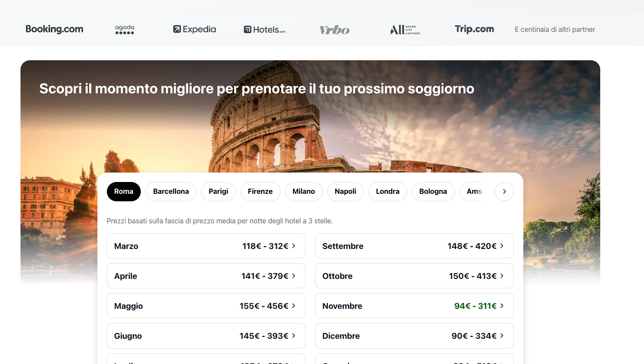Click the Trip.com partner logo
The height and width of the screenshot is (364, 644).
tap(474, 29)
